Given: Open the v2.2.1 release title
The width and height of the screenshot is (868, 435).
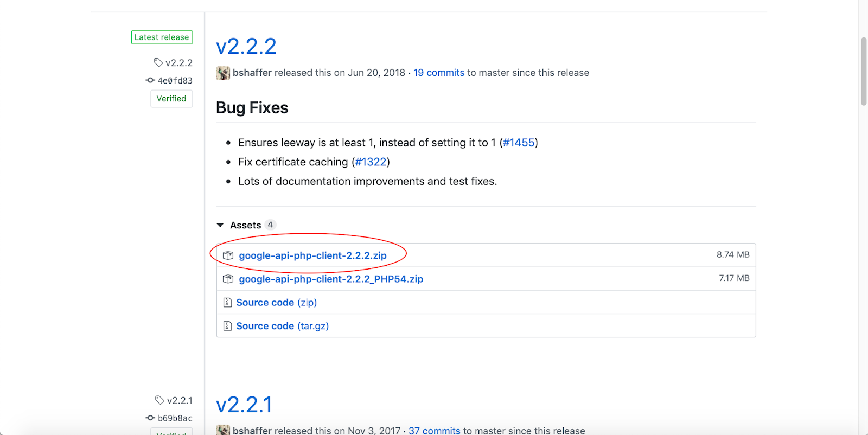Looking at the screenshot, I should click(244, 405).
